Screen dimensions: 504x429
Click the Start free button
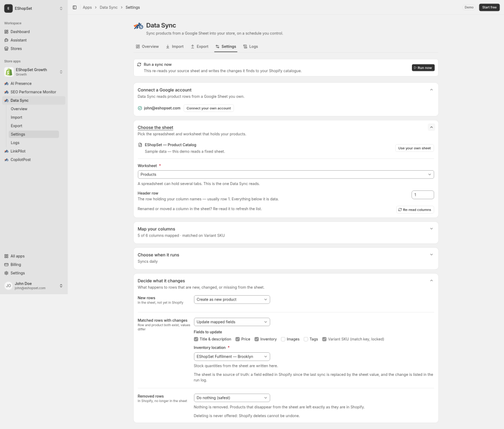(489, 7)
